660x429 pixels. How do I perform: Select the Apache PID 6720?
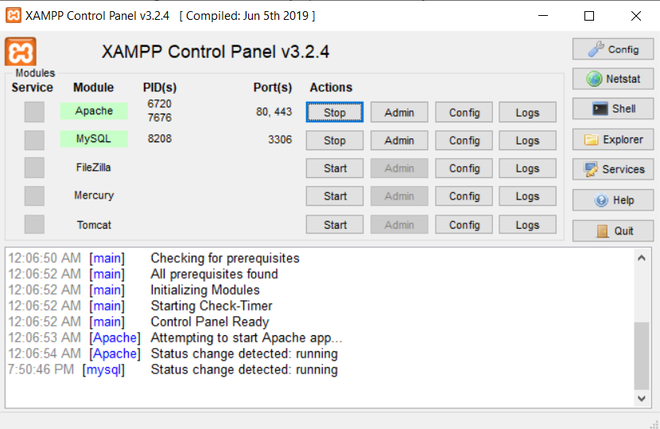pyautogui.click(x=160, y=104)
